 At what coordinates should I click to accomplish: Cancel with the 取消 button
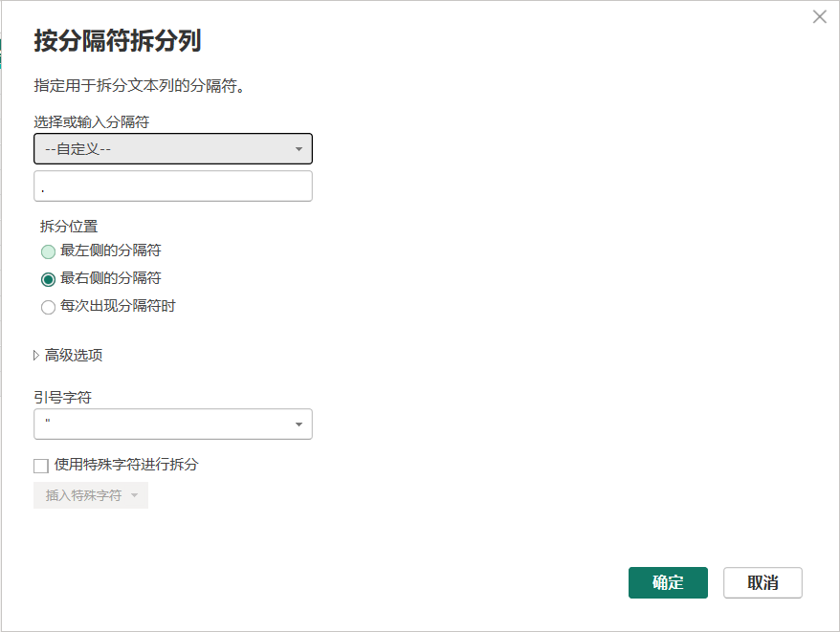tap(763, 582)
